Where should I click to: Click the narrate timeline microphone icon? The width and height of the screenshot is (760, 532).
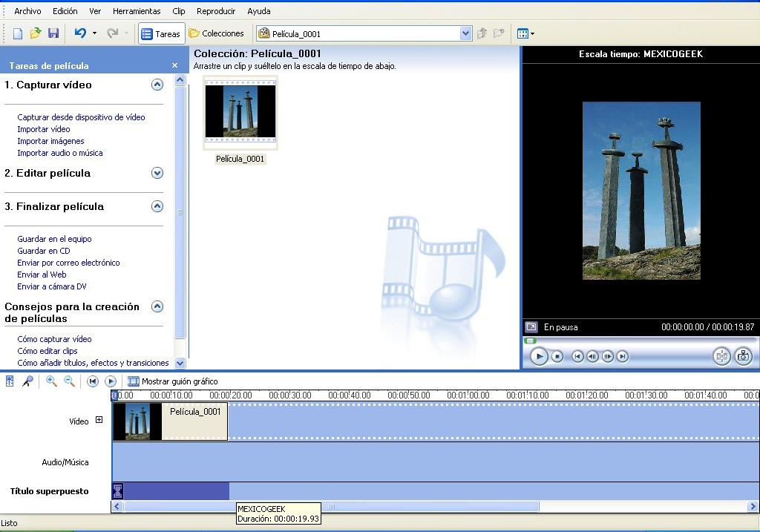click(27, 381)
